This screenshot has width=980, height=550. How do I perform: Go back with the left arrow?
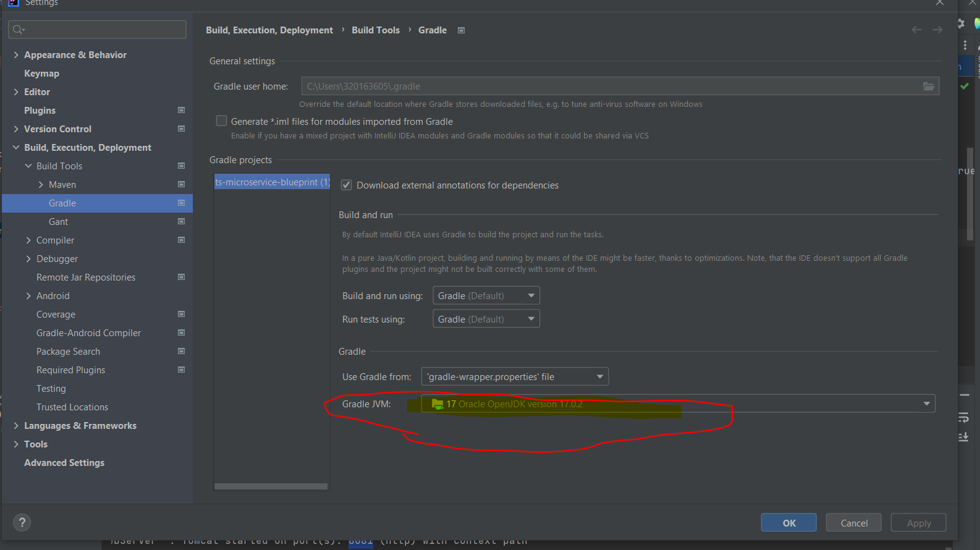coord(917,30)
